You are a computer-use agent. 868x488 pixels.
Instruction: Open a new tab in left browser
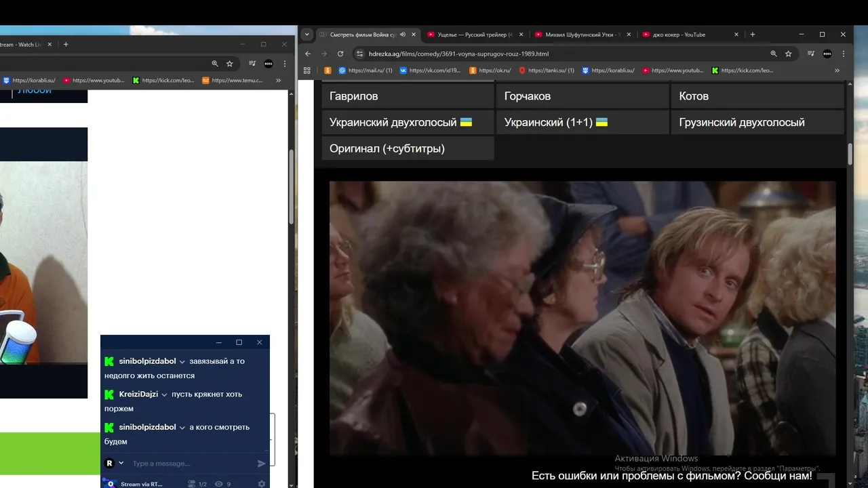(66, 45)
